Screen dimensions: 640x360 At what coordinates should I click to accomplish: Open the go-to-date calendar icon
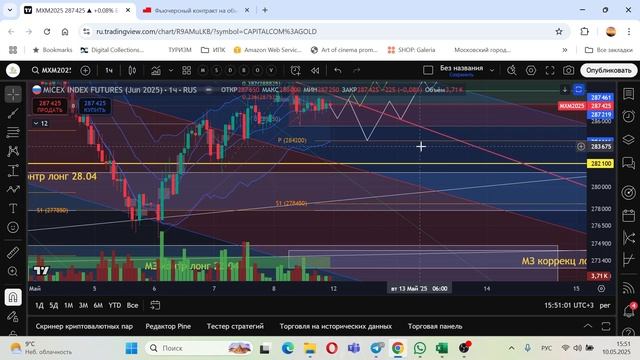tap(155, 305)
